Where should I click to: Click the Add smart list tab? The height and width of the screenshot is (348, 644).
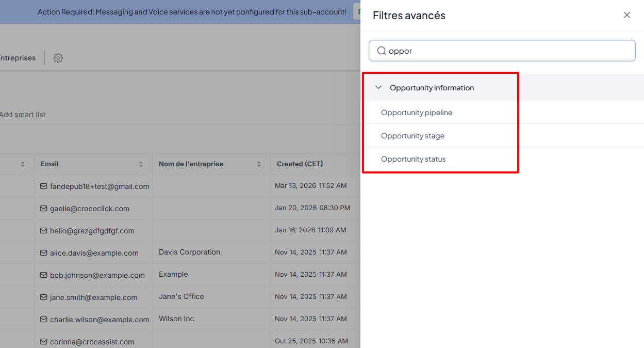pos(23,115)
